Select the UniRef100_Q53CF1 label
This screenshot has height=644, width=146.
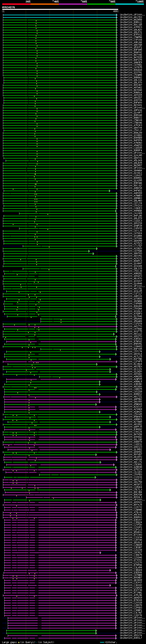131,48
